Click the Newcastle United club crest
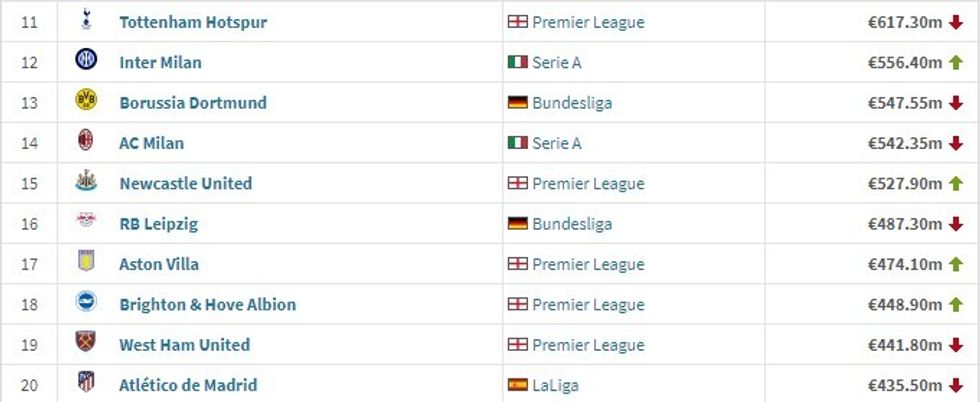 86,182
